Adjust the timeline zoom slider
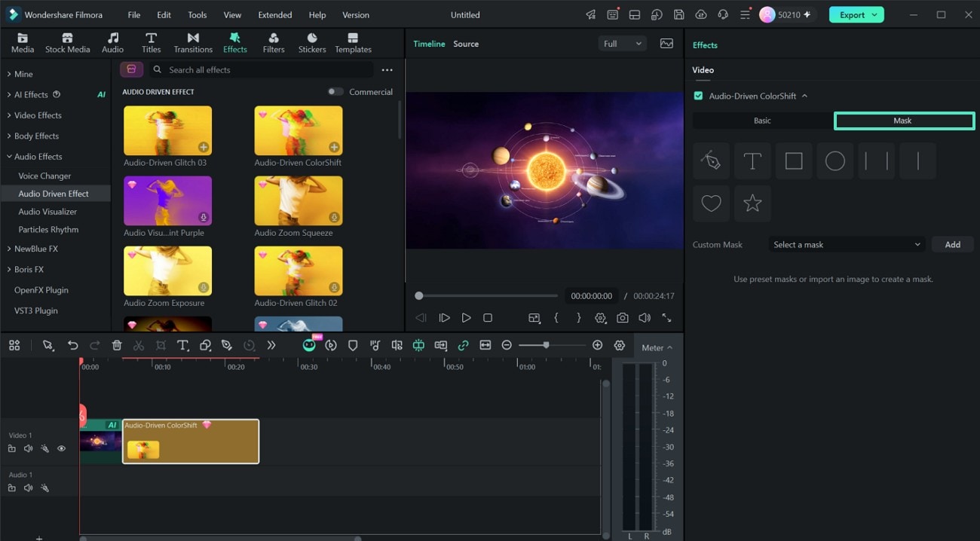 pyautogui.click(x=553, y=345)
